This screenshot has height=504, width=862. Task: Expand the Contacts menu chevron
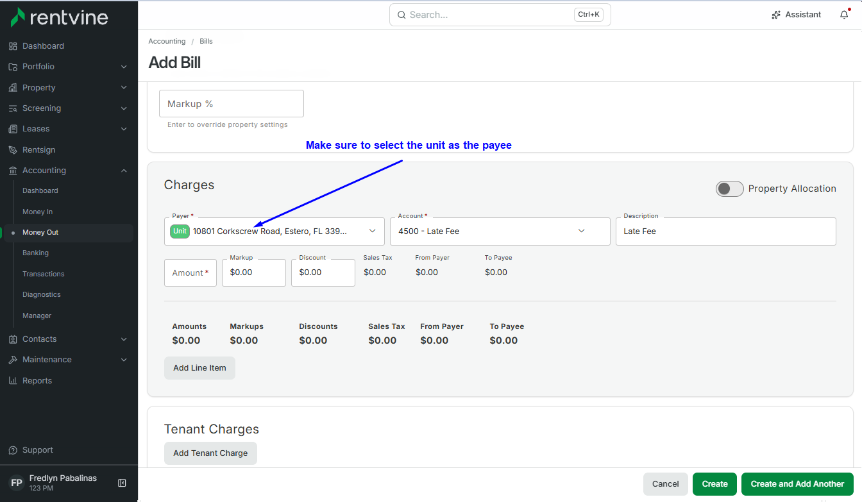point(124,339)
